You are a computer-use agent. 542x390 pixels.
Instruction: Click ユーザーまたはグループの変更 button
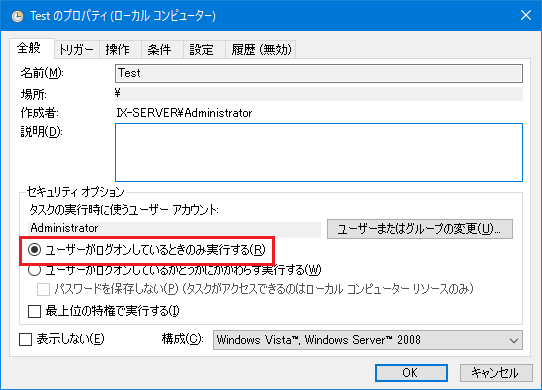point(420,229)
